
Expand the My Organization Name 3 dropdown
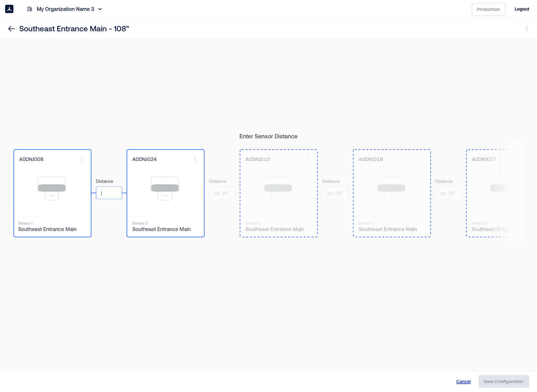[x=65, y=9]
